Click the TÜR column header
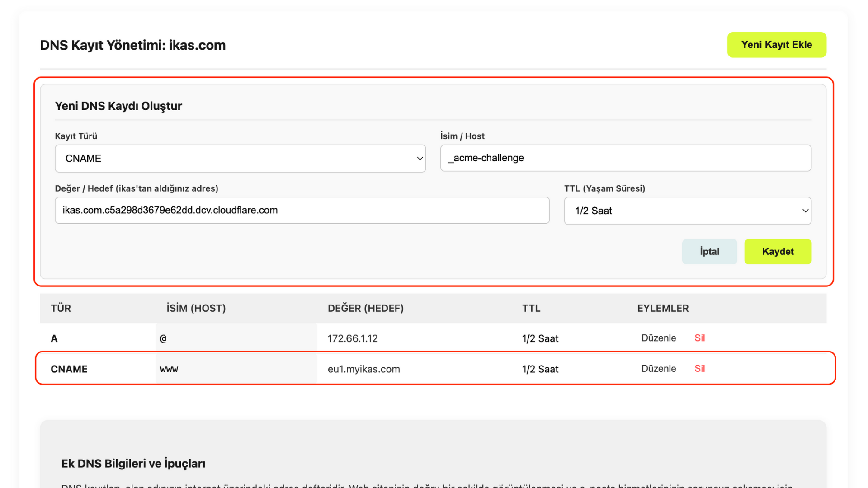 tap(61, 308)
